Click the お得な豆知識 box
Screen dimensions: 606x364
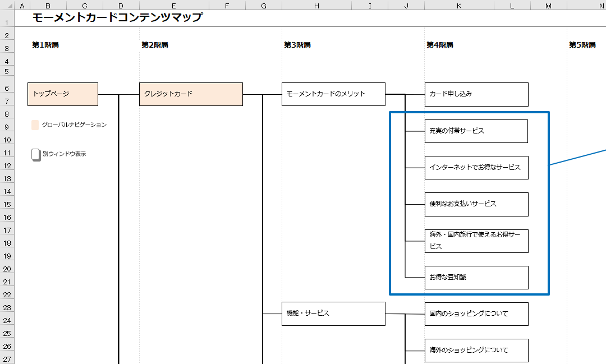click(476, 277)
